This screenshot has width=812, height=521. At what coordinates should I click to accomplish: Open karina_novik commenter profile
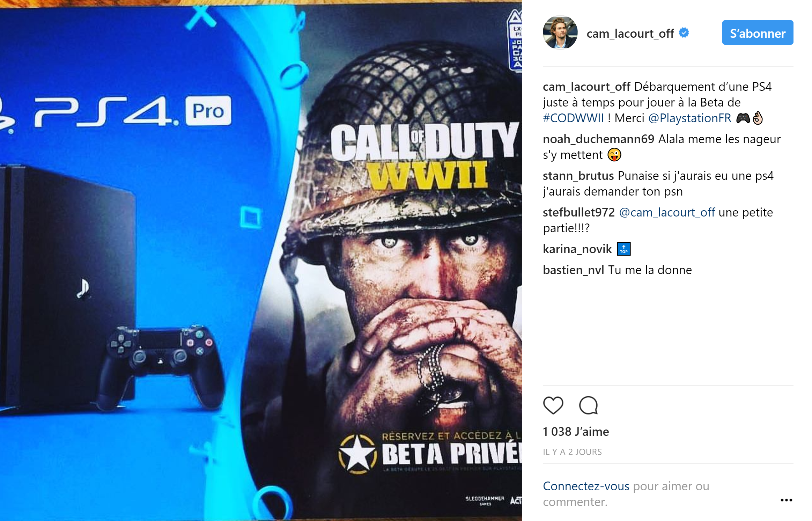(577, 249)
